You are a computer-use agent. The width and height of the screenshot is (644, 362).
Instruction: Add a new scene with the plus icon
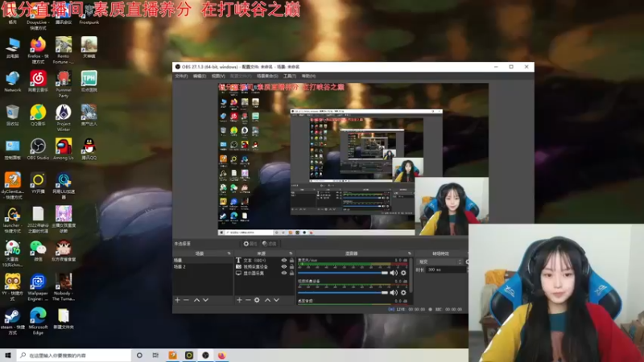click(177, 300)
